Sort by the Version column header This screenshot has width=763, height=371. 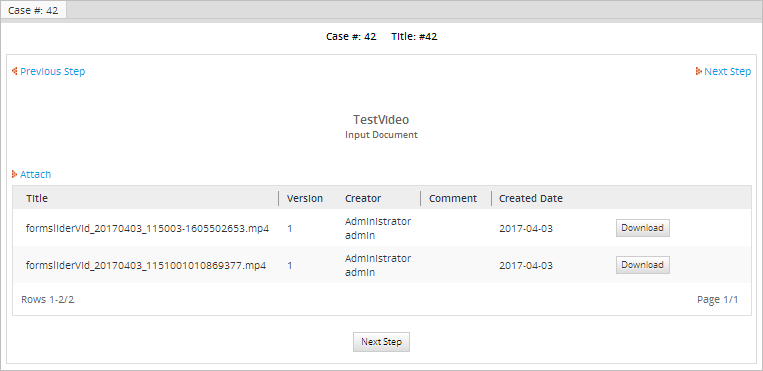305,198
